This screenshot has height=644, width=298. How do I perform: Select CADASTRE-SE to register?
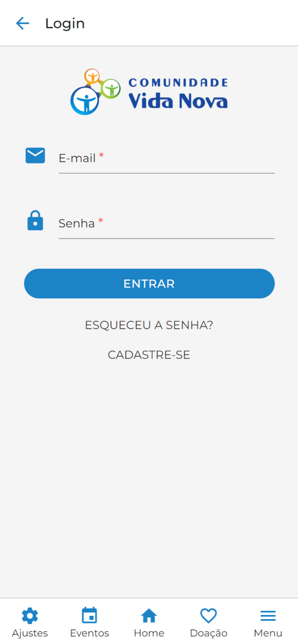(x=149, y=355)
